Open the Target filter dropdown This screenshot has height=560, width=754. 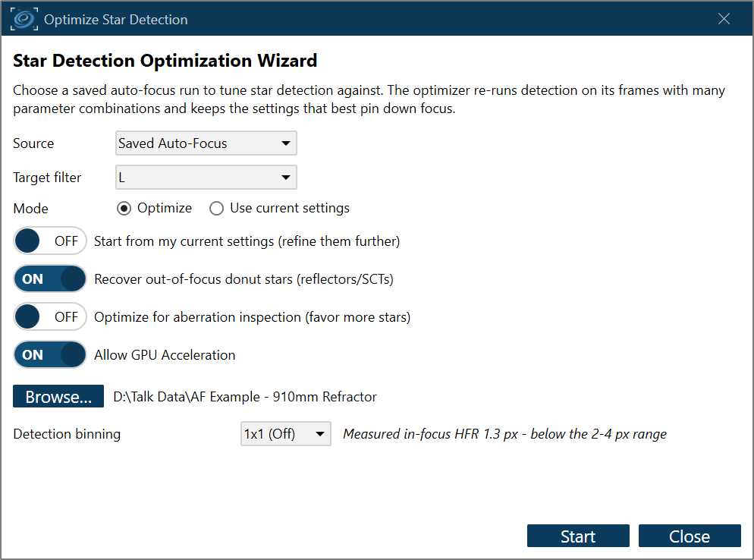(206, 177)
